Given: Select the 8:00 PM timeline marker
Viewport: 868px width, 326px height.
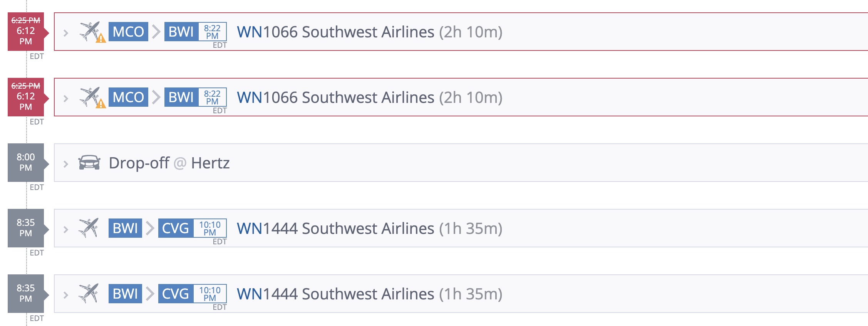Looking at the screenshot, I should click(26, 163).
